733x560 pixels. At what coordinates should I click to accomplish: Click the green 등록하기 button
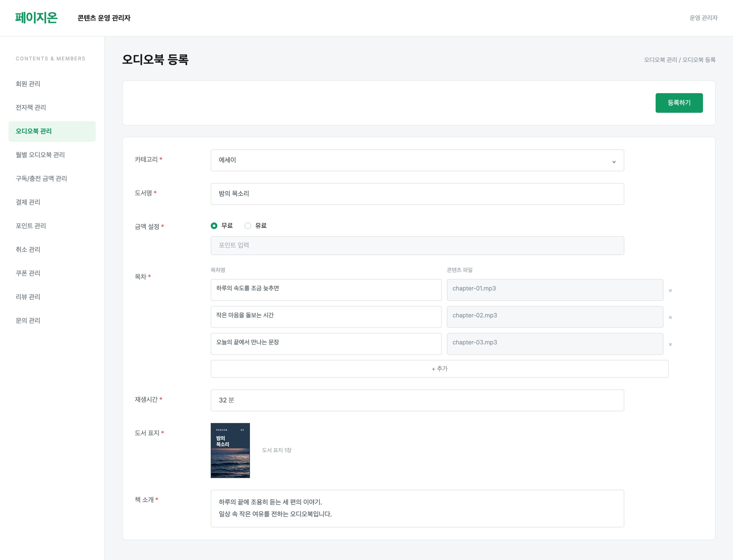coord(679,103)
